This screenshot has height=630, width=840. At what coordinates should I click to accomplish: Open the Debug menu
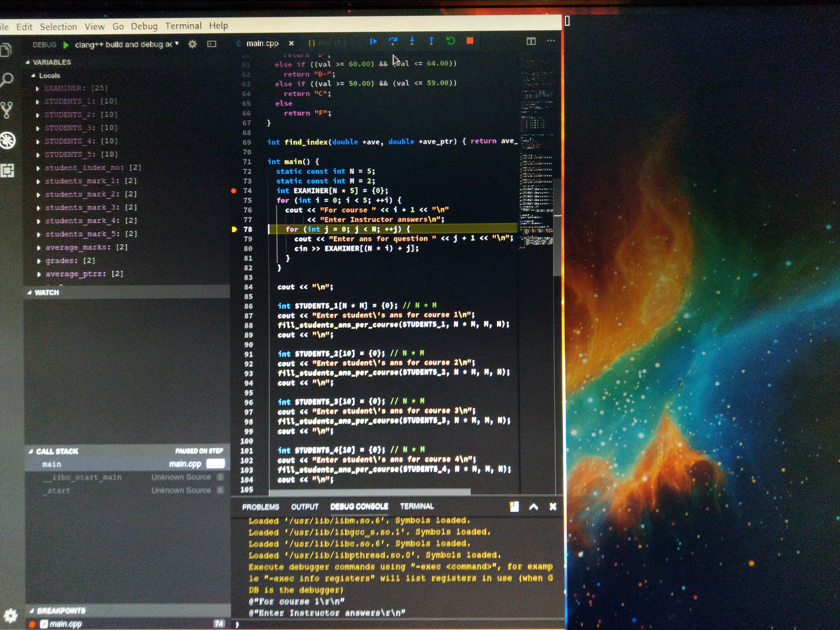click(145, 26)
